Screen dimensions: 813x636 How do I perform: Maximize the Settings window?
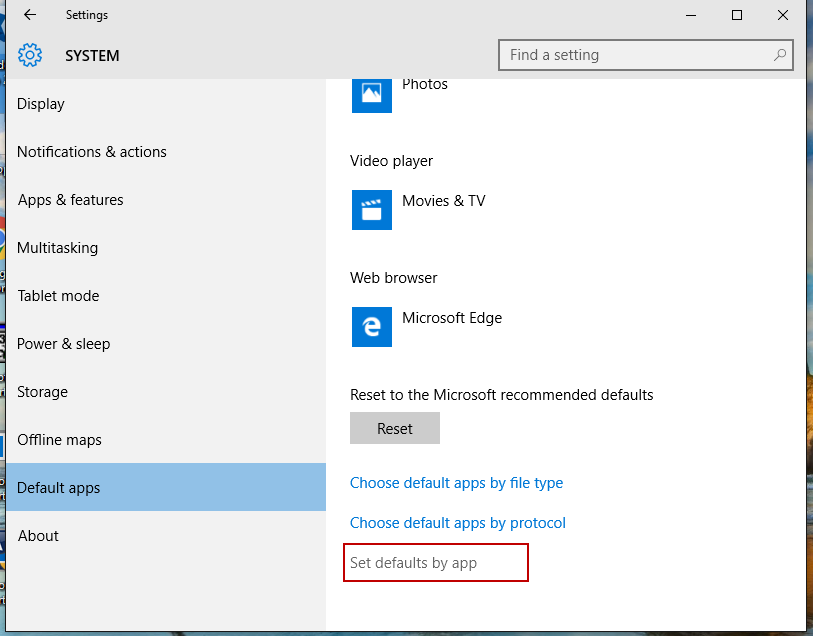point(737,15)
